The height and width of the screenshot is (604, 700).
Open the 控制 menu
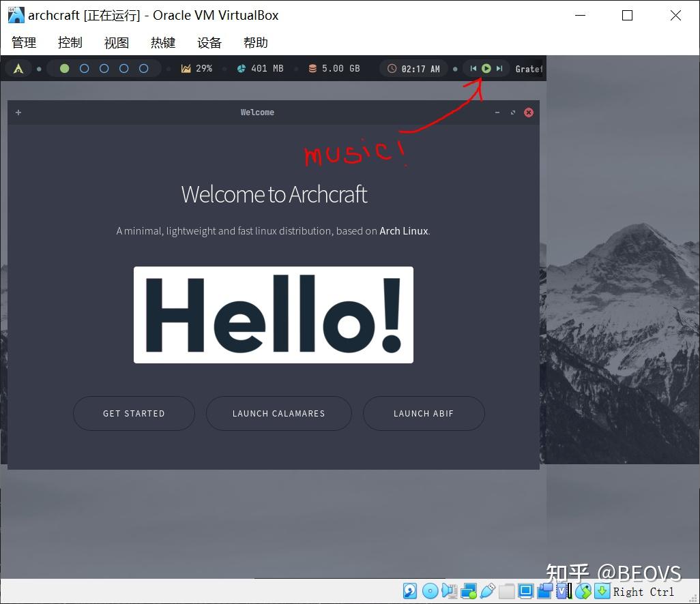(70, 42)
